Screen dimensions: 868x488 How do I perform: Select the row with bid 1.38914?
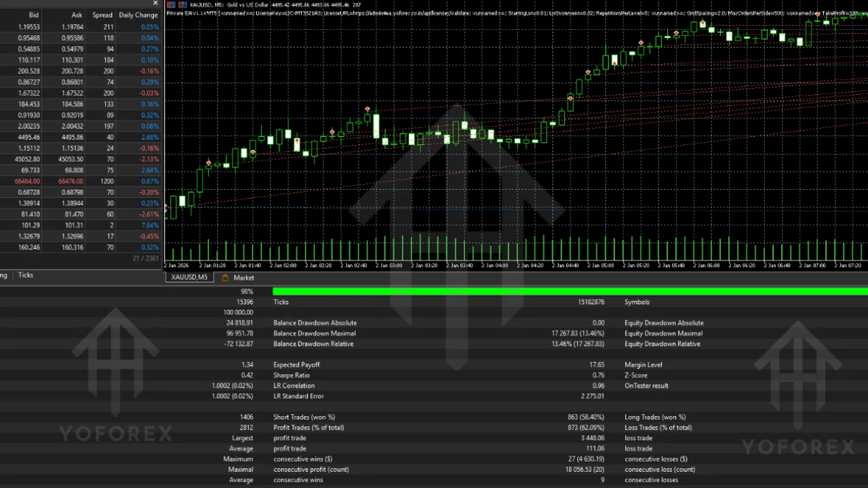81,203
